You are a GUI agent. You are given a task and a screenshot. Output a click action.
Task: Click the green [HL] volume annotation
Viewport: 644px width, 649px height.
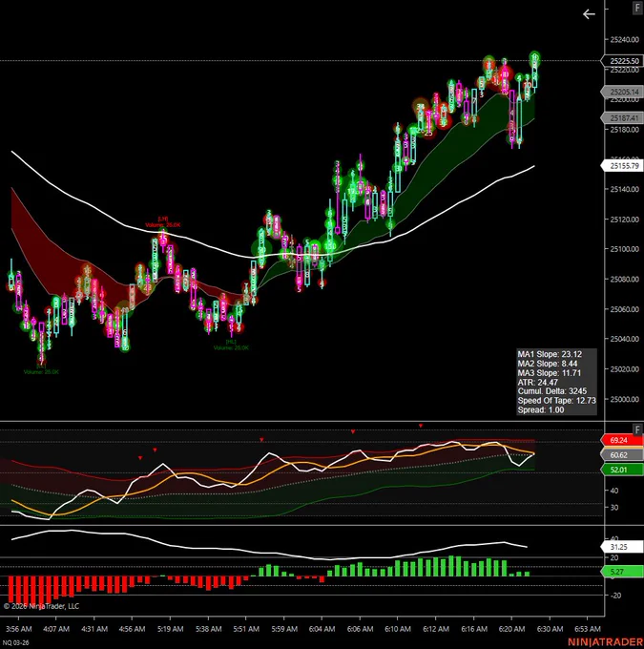[x=231, y=345]
